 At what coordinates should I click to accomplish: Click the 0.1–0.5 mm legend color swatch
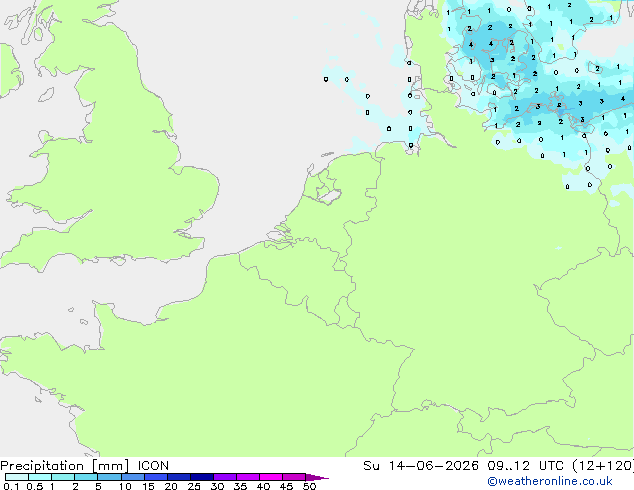[17, 477]
